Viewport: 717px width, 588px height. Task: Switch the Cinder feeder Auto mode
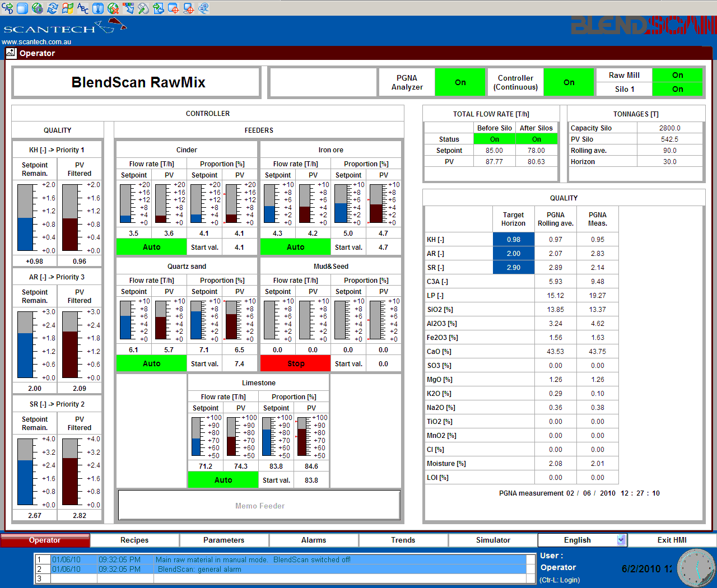(x=151, y=247)
